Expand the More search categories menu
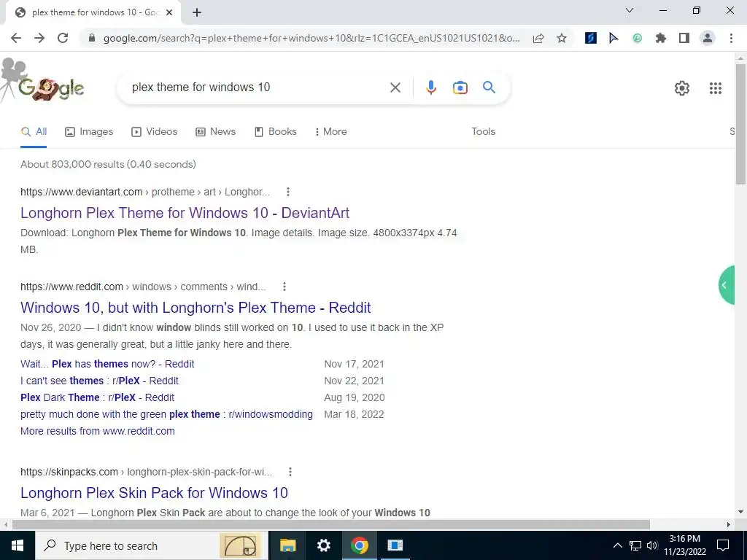This screenshot has height=560, width=747. (331, 132)
